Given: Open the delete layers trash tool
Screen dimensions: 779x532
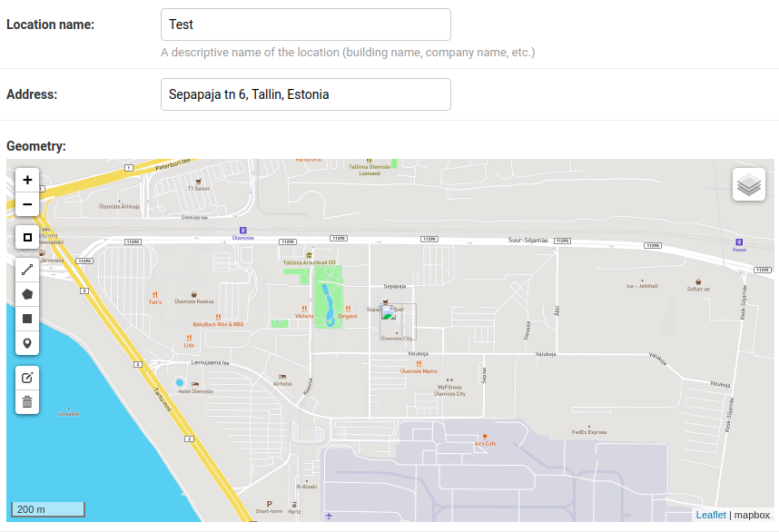Looking at the screenshot, I should click(x=27, y=402).
